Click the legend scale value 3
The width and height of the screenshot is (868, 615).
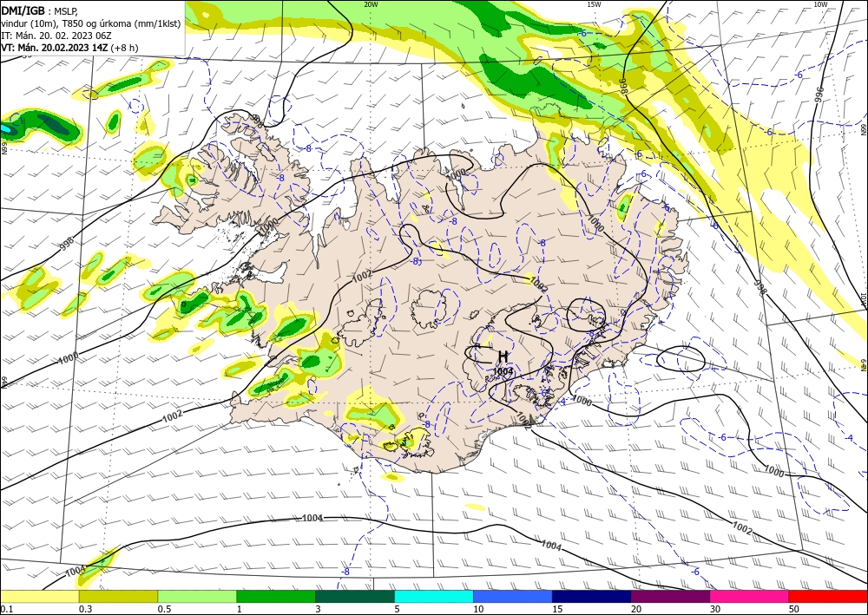coord(318,609)
